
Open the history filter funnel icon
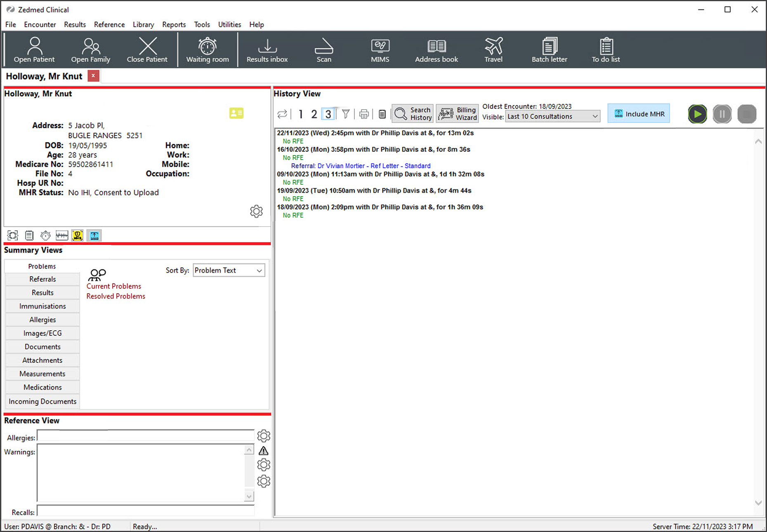[346, 114]
